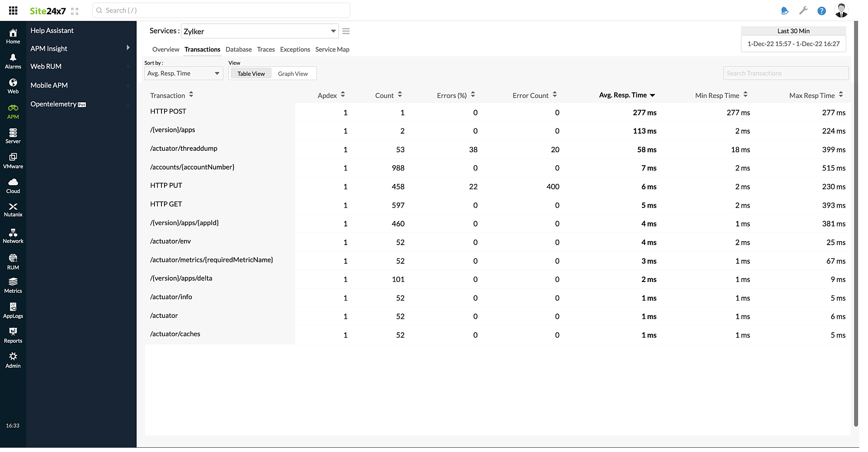Click the wrench tools icon in the header

coord(803,10)
